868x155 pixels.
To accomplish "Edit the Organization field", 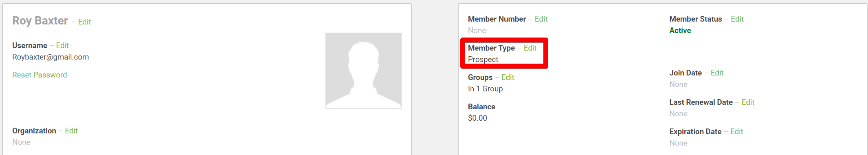I will [71, 131].
